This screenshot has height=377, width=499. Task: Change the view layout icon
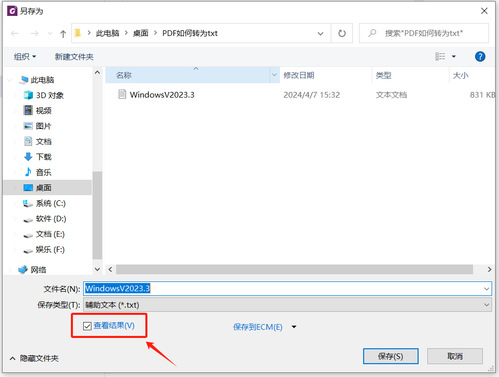click(x=440, y=56)
